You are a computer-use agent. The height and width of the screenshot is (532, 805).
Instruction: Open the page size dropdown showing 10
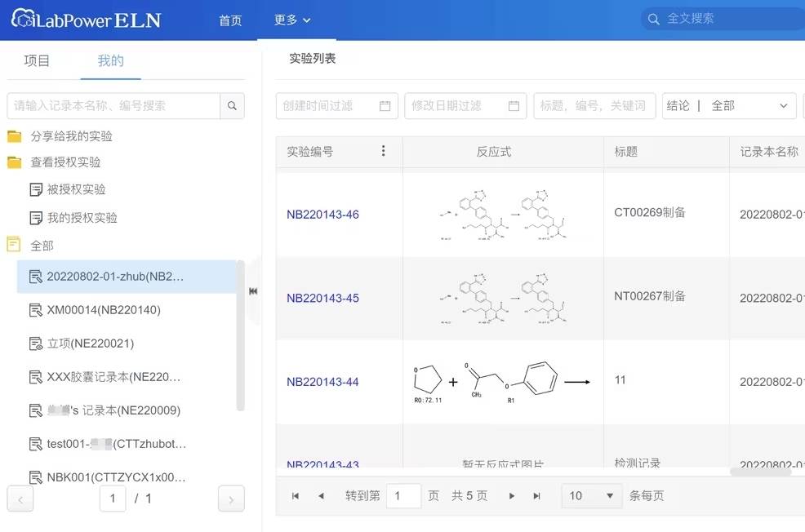[x=590, y=495]
